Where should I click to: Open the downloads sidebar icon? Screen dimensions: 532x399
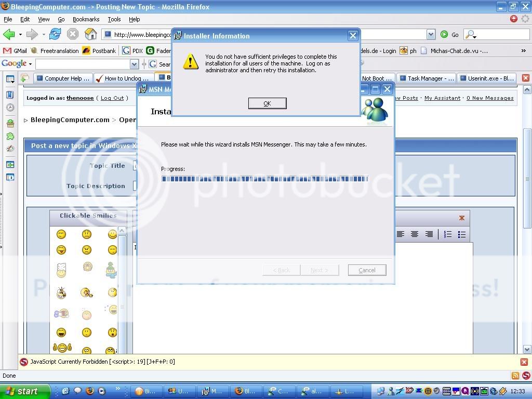click(10, 124)
